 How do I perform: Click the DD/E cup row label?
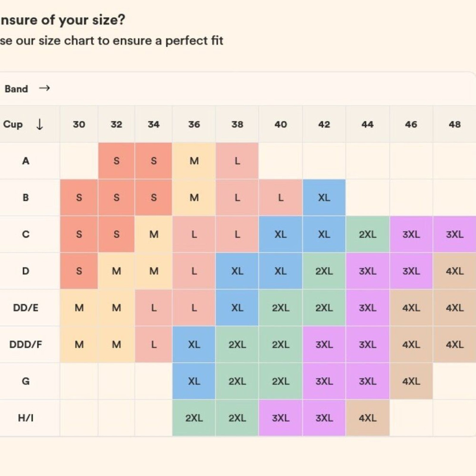(x=26, y=308)
